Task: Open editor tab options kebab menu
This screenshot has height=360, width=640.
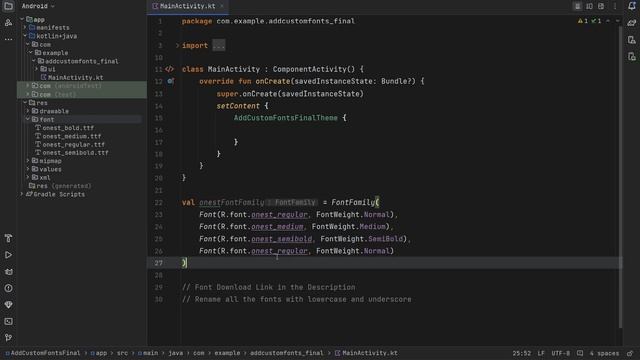Action: pos(615,6)
